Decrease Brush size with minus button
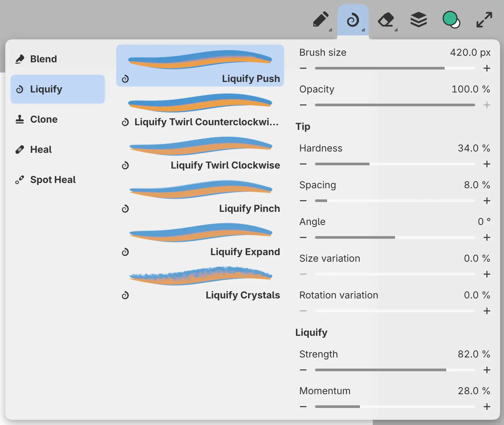The height and width of the screenshot is (425, 504). [303, 68]
